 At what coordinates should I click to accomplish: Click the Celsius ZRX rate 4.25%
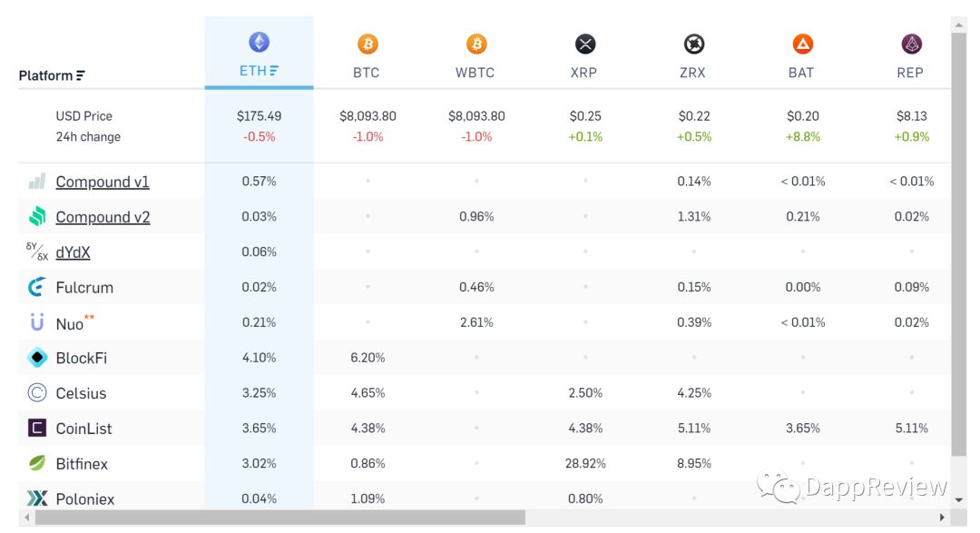click(694, 393)
